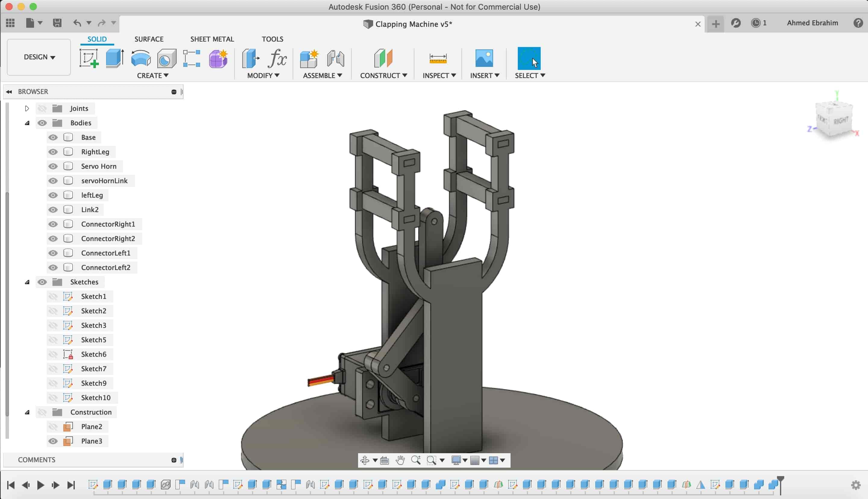Select the Rectangular Pattern tool icon
This screenshot has width=868, height=499.
[x=192, y=58]
